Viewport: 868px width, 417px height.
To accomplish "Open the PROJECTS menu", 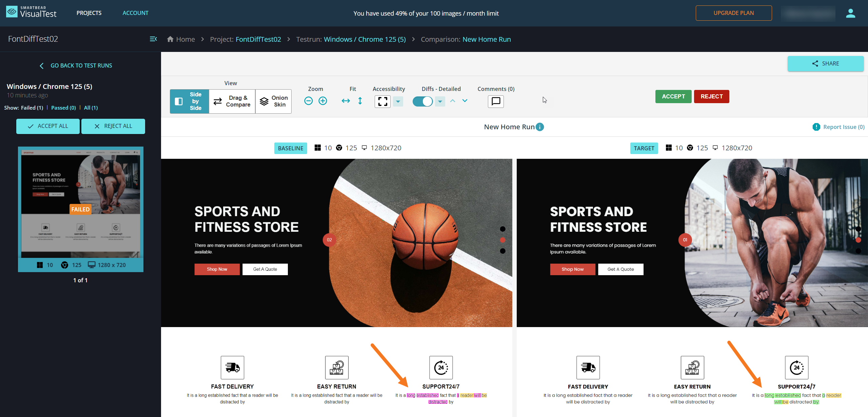I will pyautogui.click(x=89, y=13).
